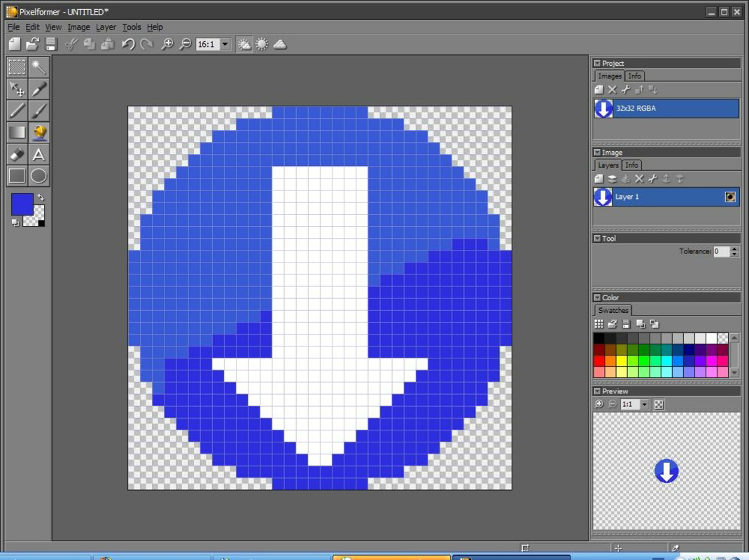Open the Layer menu
The image size is (749, 560).
[106, 27]
